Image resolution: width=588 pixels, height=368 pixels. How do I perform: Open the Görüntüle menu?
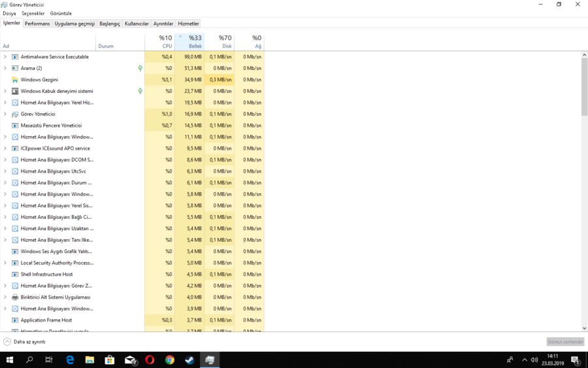coord(61,14)
